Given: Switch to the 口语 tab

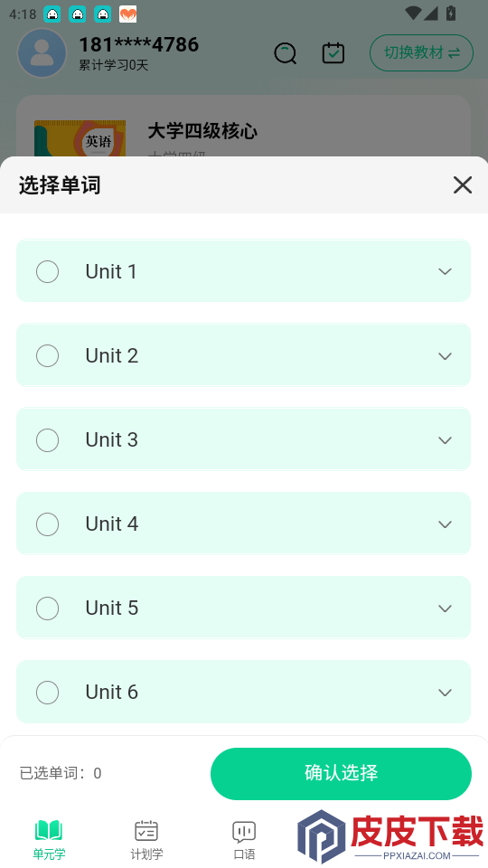Looking at the screenshot, I should 244,840.
